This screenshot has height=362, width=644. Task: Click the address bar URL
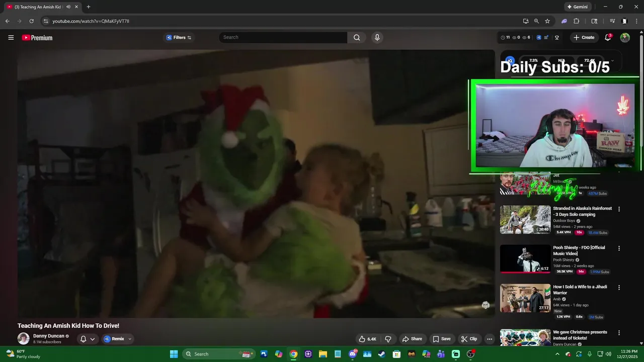pos(91,21)
